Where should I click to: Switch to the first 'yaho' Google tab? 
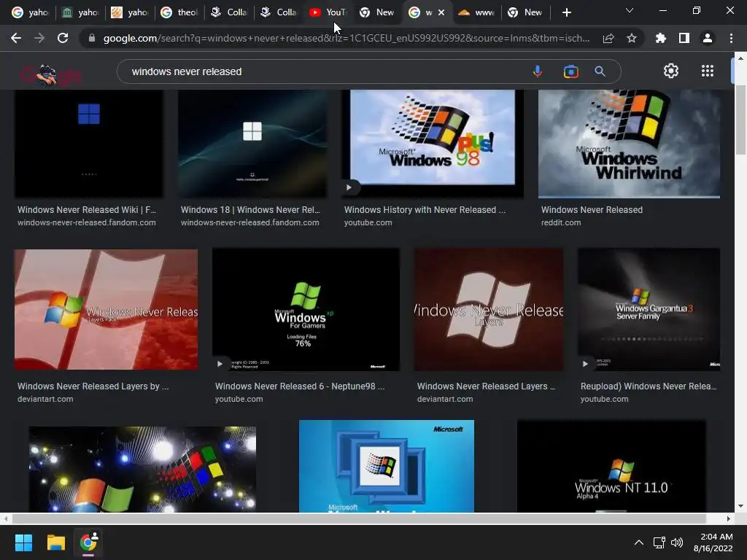tap(29, 13)
